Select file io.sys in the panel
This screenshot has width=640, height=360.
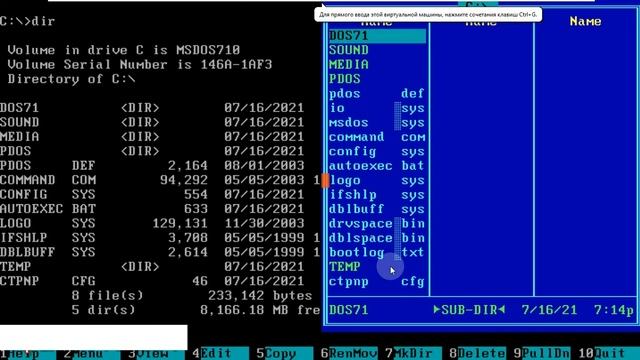point(377,108)
